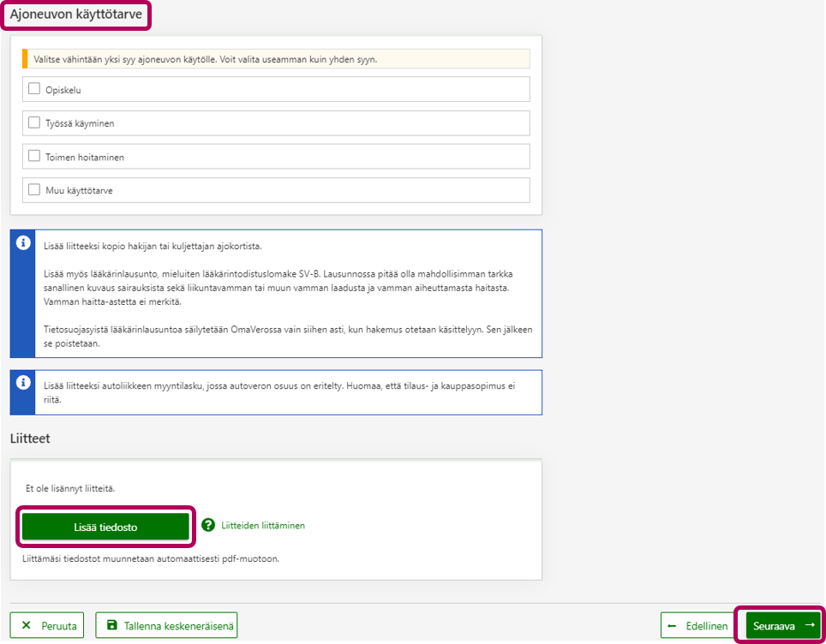Continue with the Seuraava button
This screenshot has height=644, width=826.
tap(782, 625)
